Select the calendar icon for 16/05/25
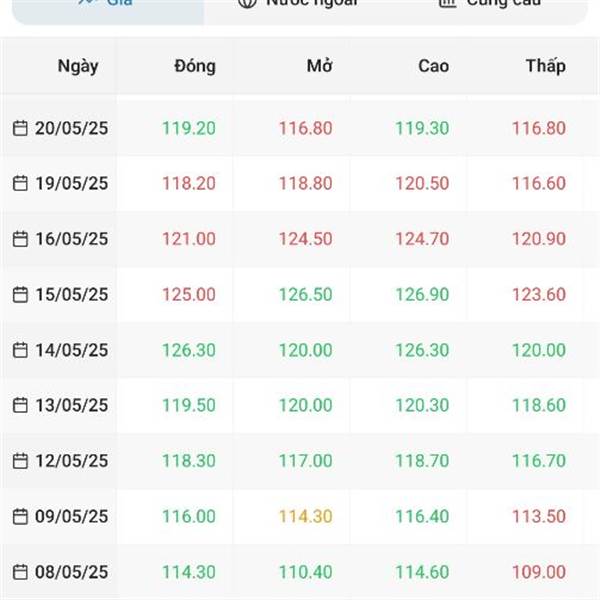Screen dimensions: 600x600 [x=20, y=239]
